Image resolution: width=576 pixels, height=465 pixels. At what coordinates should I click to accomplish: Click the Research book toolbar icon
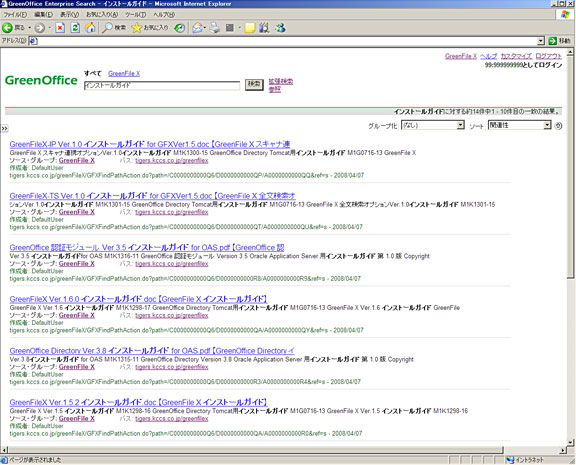(x=264, y=28)
